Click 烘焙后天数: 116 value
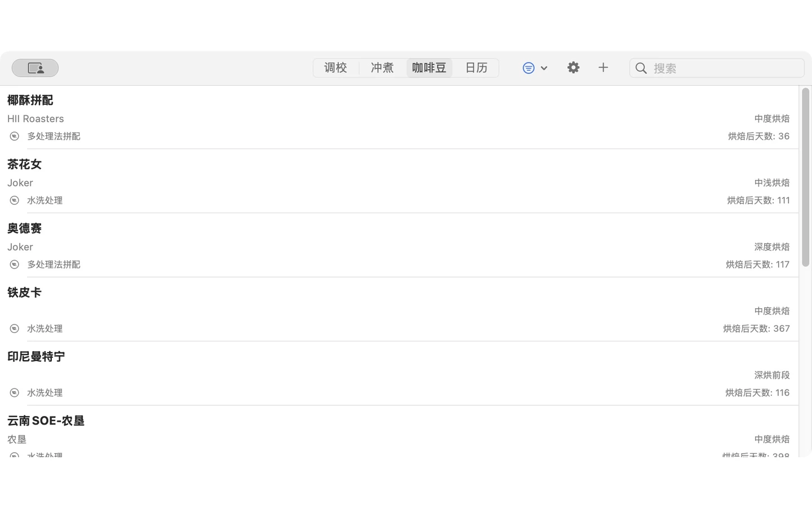The height and width of the screenshot is (508, 812). pos(757,393)
